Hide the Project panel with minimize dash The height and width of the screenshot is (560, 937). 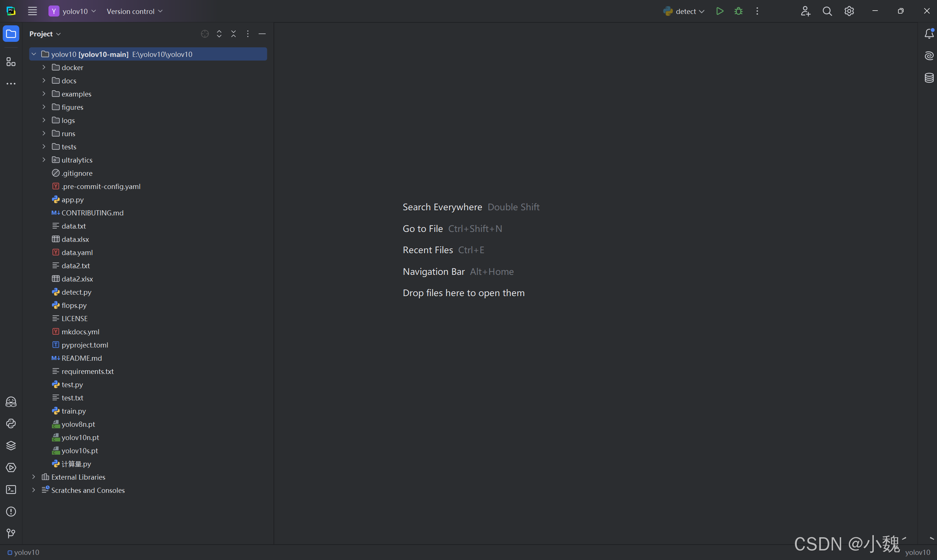[x=262, y=34]
